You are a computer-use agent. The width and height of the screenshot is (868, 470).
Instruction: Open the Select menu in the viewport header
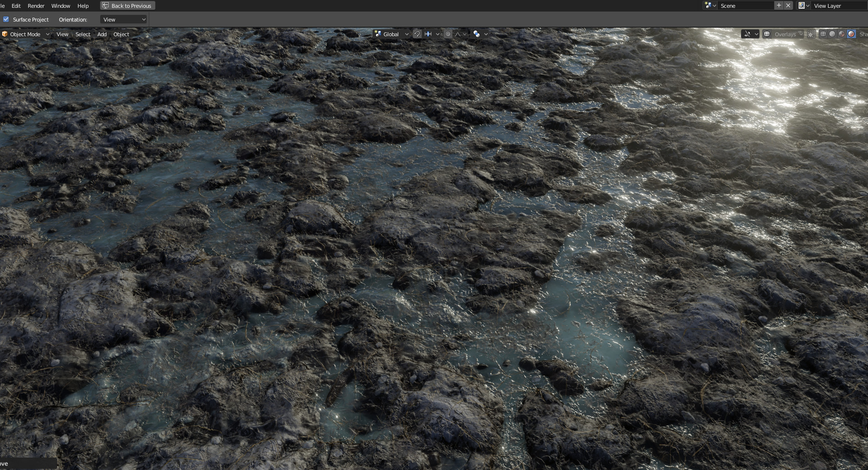tap(83, 34)
